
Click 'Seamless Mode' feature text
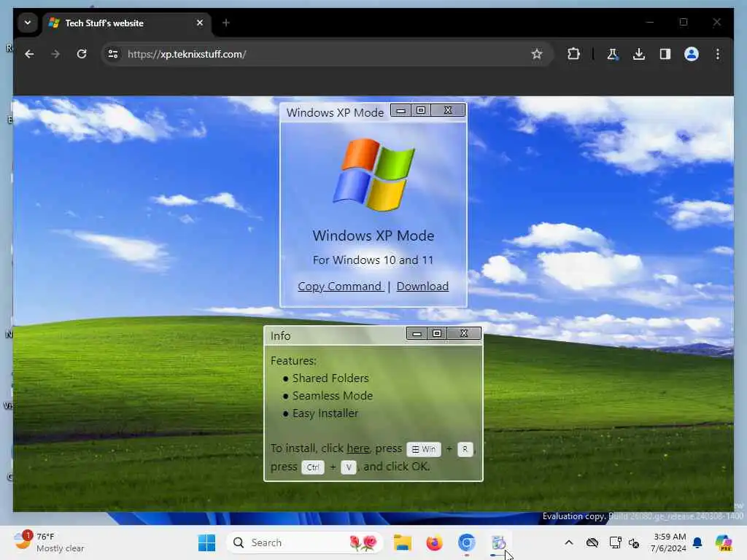point(333,396)
